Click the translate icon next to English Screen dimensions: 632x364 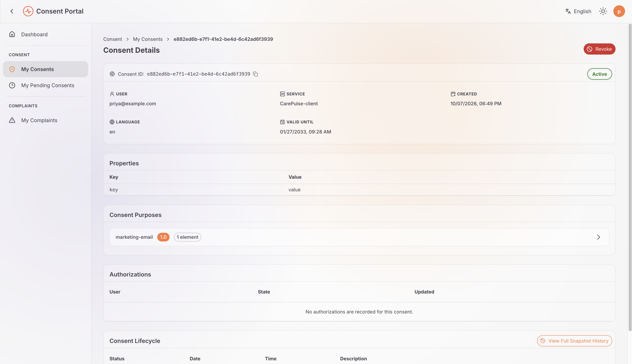coord(568,11)
